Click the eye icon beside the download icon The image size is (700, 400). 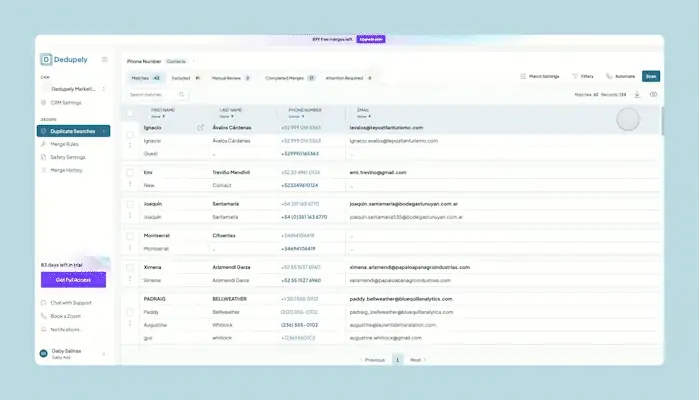click(x=653, y=95)
